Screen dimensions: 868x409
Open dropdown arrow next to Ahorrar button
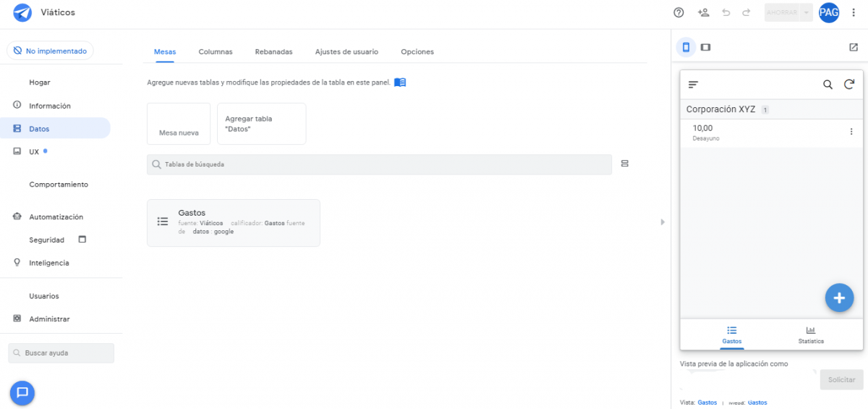(806, 12)
